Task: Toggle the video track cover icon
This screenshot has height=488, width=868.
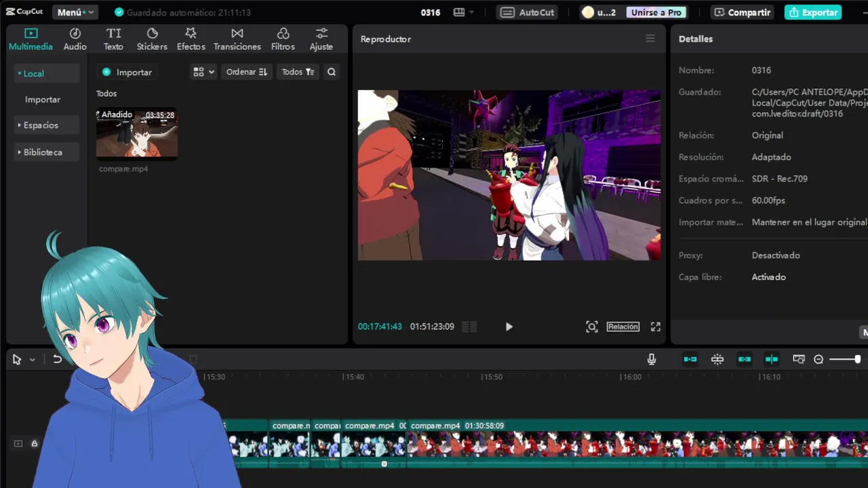Action: (x=18, y=443)
